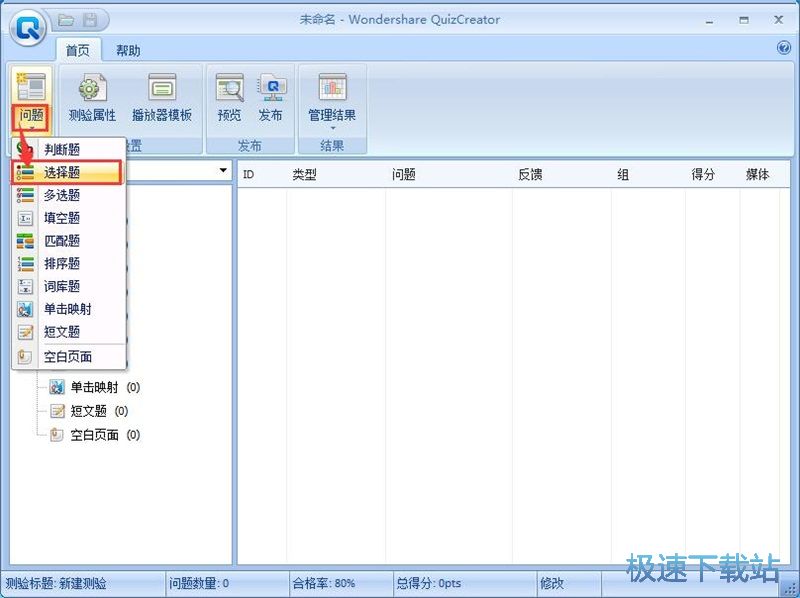Click 修改 in the status bar

click(552, 583)
